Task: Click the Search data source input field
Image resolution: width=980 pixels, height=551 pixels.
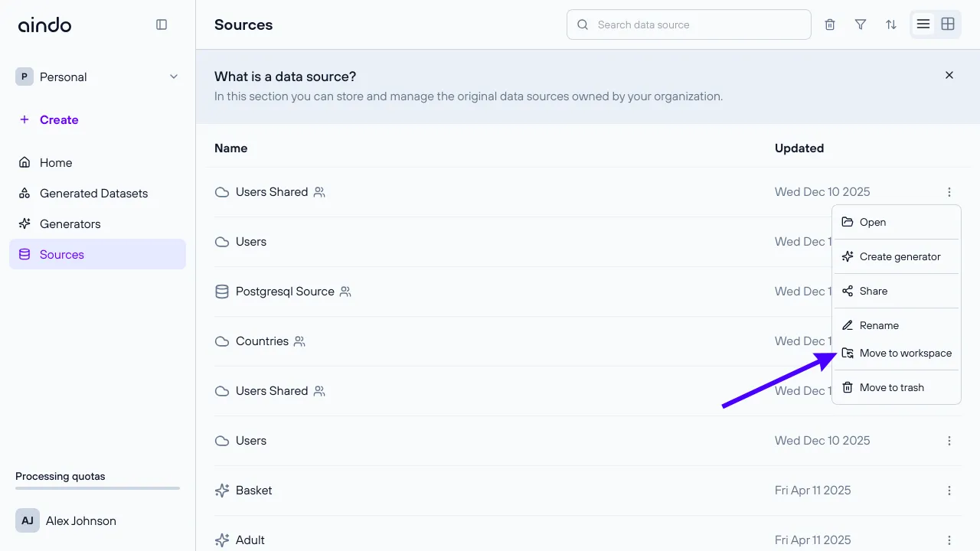Action: point(688,24)
